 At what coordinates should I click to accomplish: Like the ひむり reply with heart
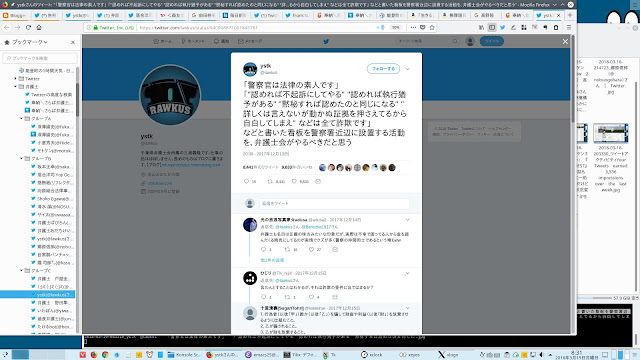point(311,297)
